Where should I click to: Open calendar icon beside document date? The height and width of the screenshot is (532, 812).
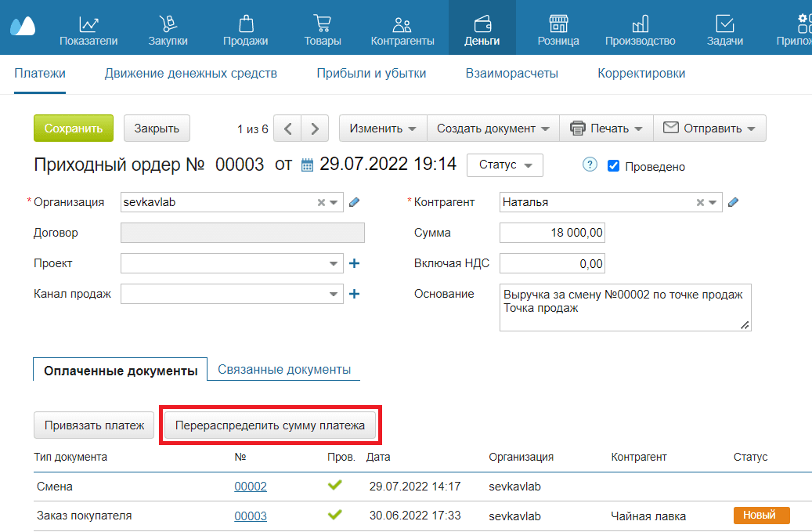point(308,165)
